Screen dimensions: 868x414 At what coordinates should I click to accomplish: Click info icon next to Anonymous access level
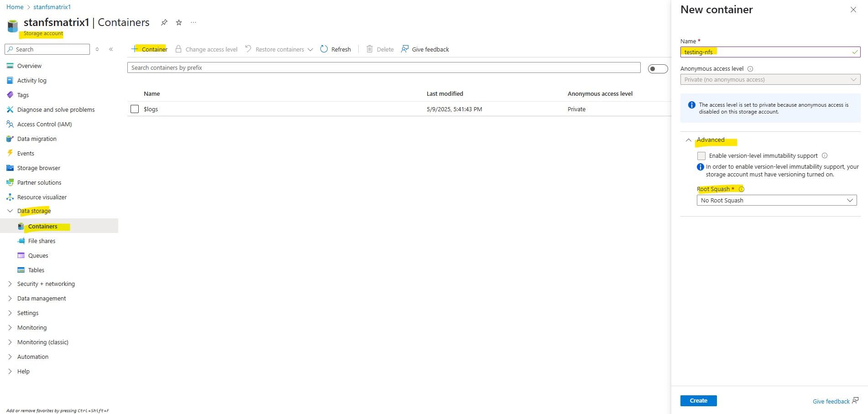[750, 69]
